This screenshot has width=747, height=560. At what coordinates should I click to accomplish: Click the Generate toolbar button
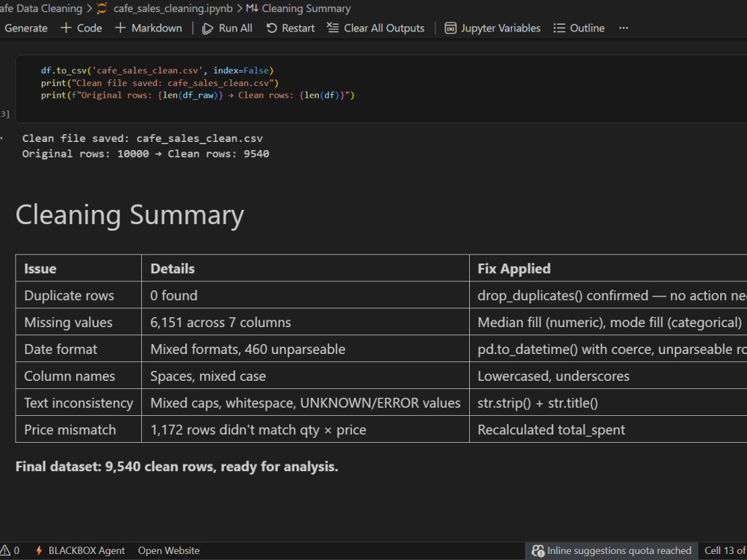(x=25, y=28)
